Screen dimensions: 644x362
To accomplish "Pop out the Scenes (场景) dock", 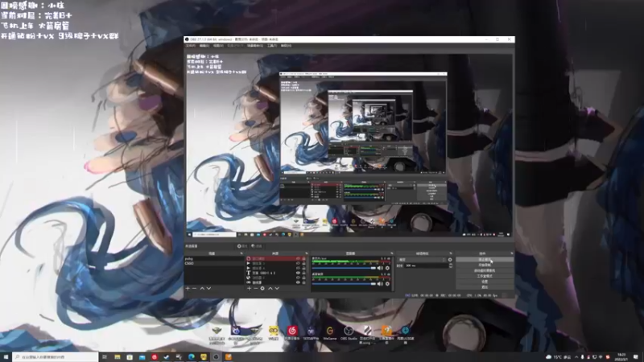I will coord(241,253).
